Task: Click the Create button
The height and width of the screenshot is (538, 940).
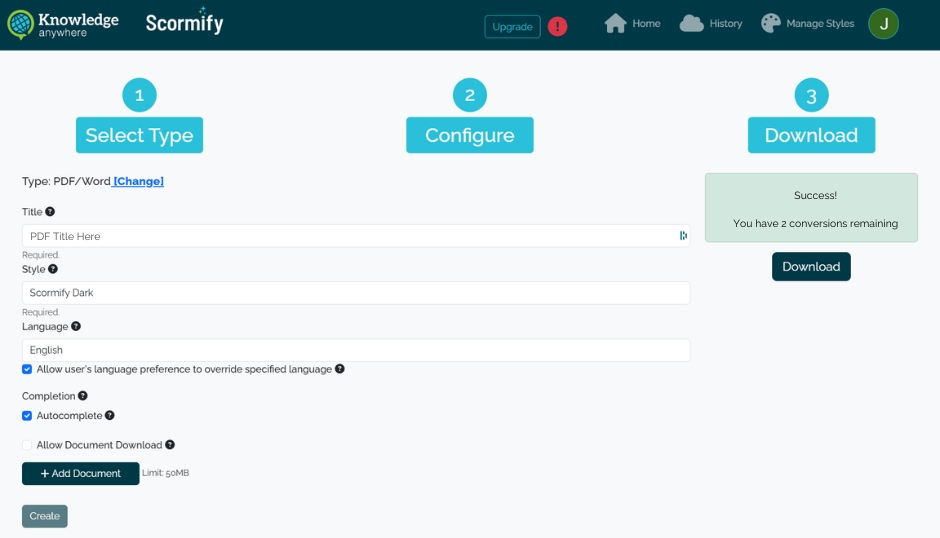Action: 45,516
